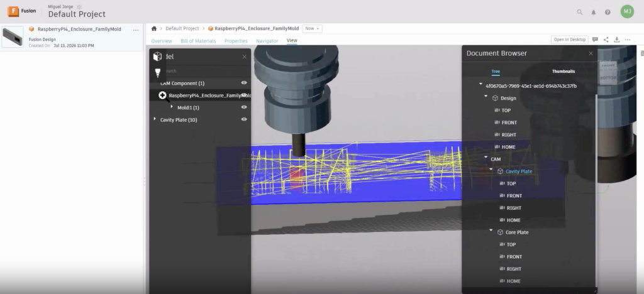The width and height of the screenshot is (644, 294).
Task: Toggle visibility of Cavity Plate (10)
Action: coord(244,119)
